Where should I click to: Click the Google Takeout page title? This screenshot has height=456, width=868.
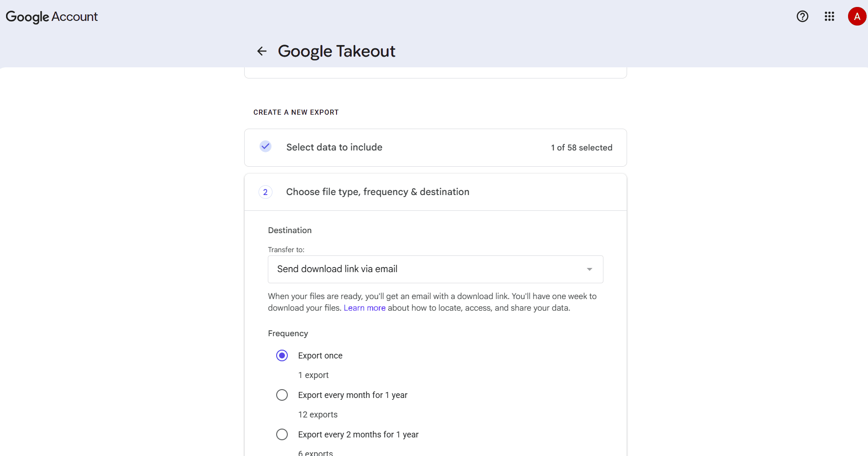pos(337,51)
